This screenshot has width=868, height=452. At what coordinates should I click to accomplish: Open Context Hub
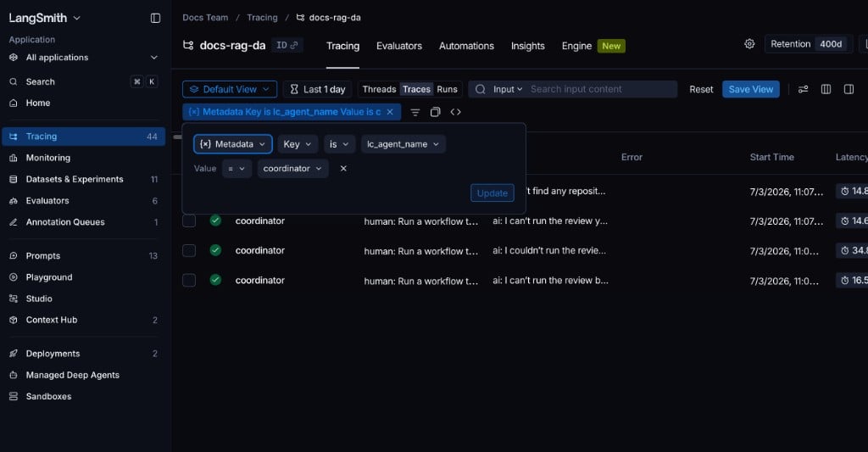pyautogui.click(x=84, y=321)
